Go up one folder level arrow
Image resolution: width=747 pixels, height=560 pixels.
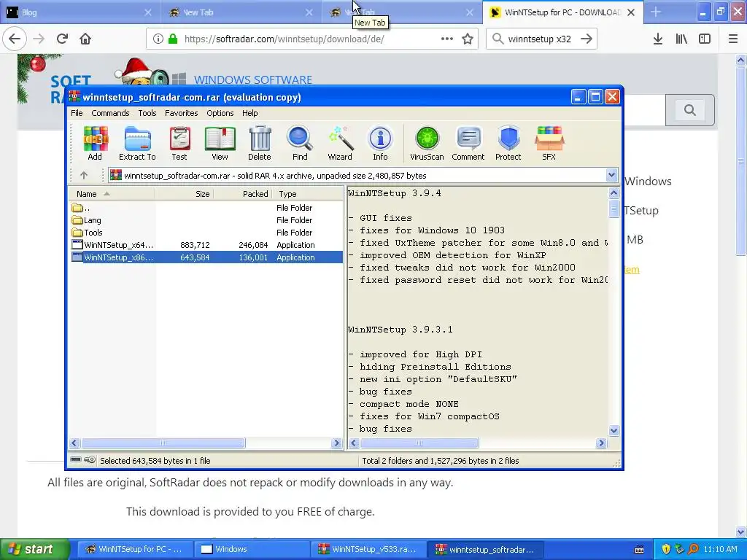coord(84,175)
